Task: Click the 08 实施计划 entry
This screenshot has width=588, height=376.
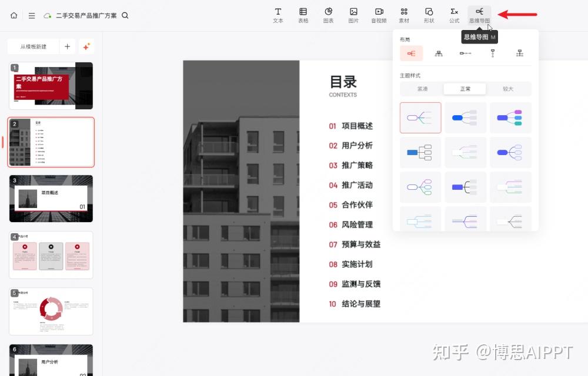Action: (350, 264)
